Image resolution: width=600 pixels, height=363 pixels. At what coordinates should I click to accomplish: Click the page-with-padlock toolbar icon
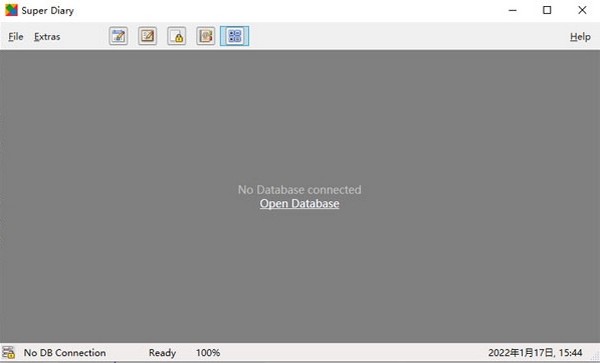tap(176, 36)
